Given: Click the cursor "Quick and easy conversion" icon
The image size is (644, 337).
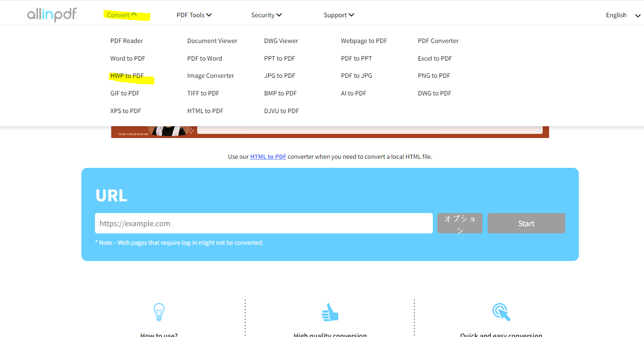Looking at the screenshot, I should 501,312.
